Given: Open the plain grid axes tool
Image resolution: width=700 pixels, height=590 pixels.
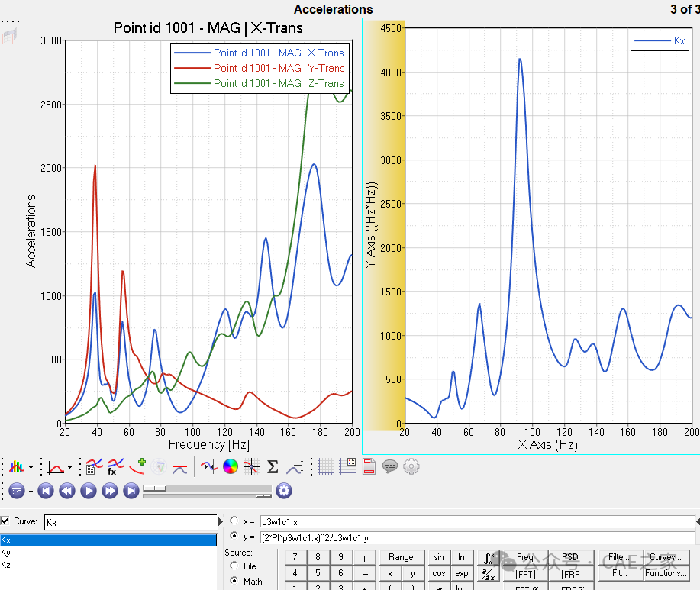Looking at the screenshot, I should tap(325, 467).
